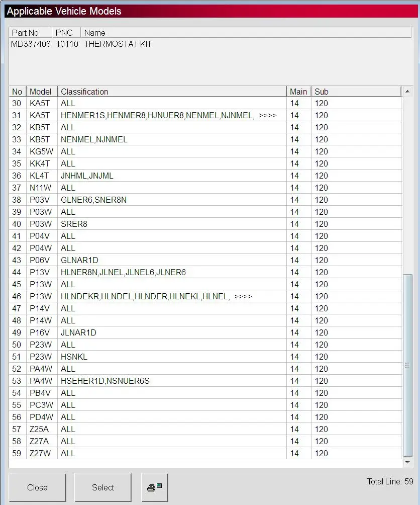Select model P04W row
The width and height of the screenshot is (420, 505).
click(205, 248)
